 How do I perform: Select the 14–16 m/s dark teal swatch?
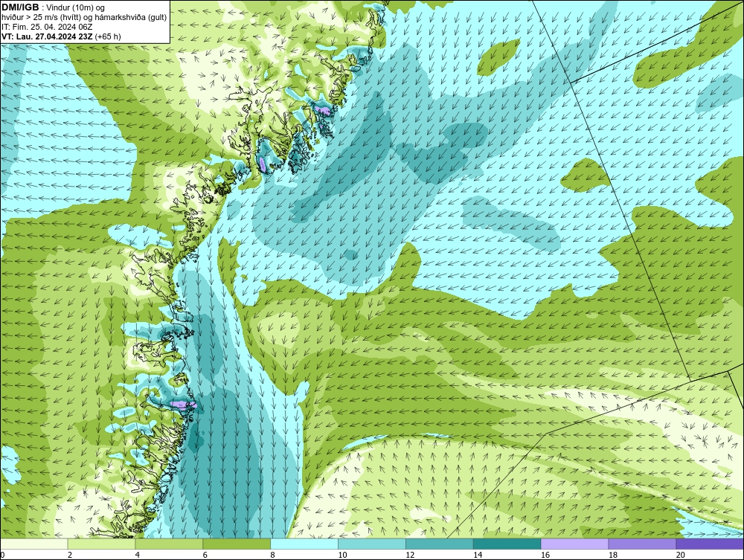click(x=507, y=544)
